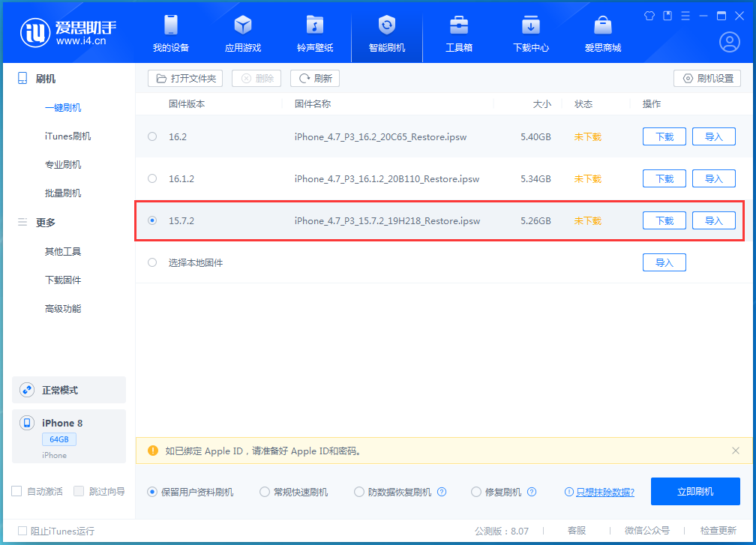Screen dimensions: 756x545
Task: Click the skin/theme shirt icon in title bar
Action: (x=649, y=16)
